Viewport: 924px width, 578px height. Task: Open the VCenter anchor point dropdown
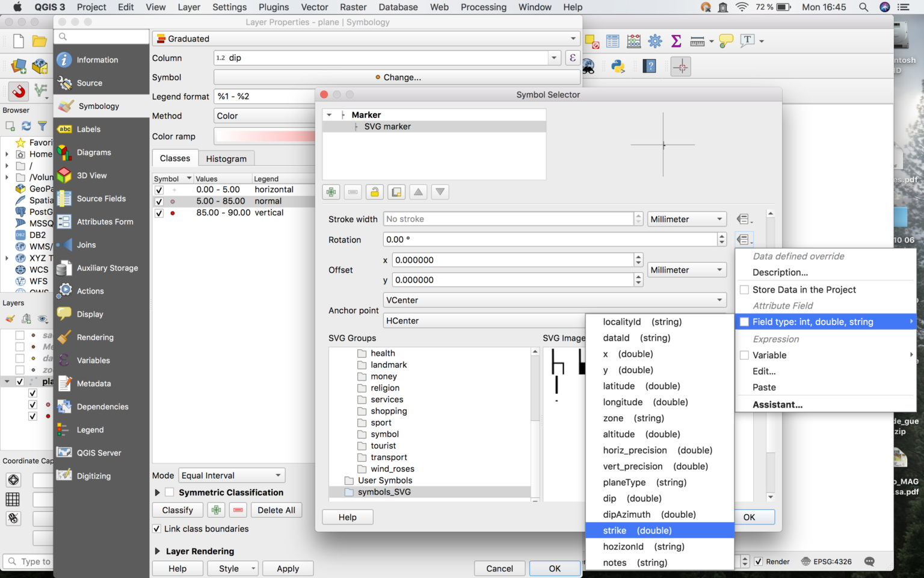[554, 300]
